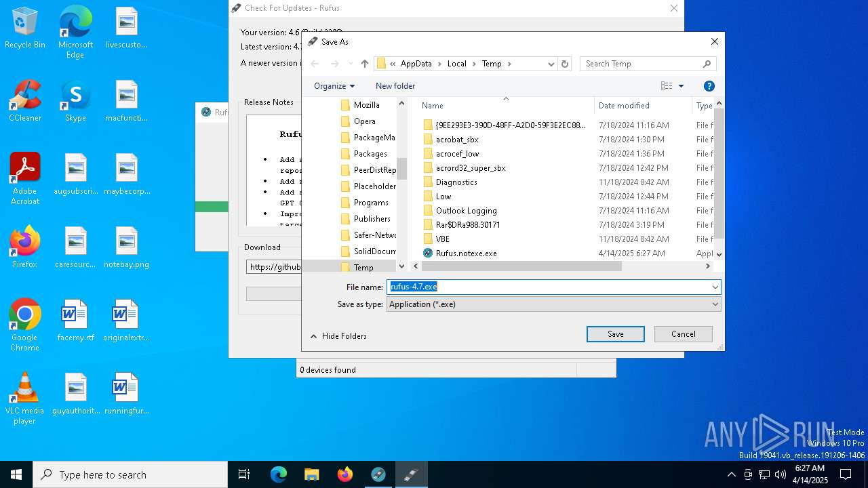This screenshot has height=488, width=868.
Task: Click the File name input field
Action: coord(549,287)
